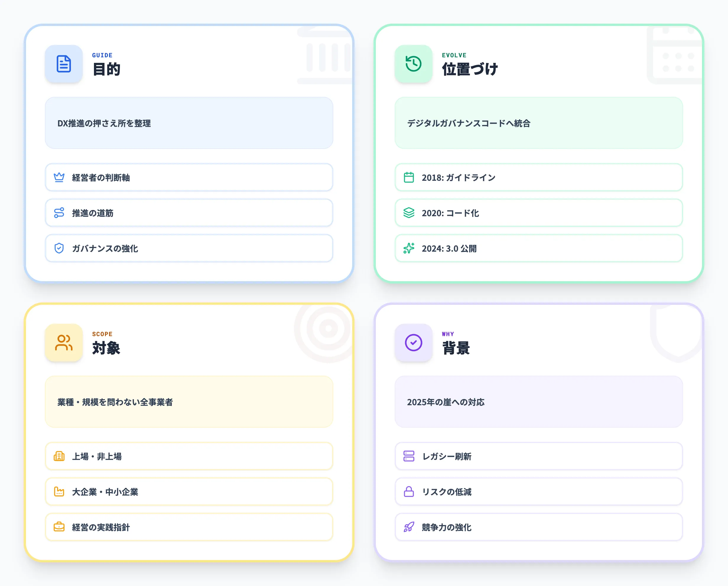Click the briefcase icon beside 経営の実践指針
The height and width of the screenshot is (586, 728).
(59, 527)
